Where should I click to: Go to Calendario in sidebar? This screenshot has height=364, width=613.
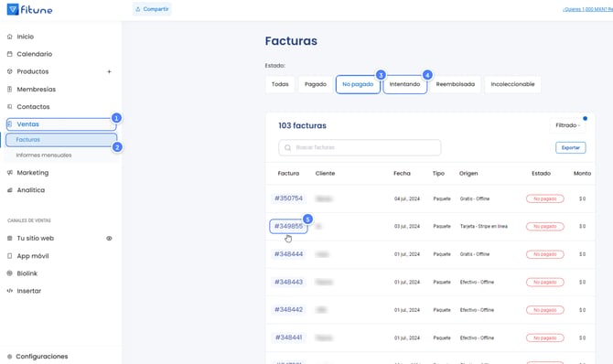tap(35, 54)
